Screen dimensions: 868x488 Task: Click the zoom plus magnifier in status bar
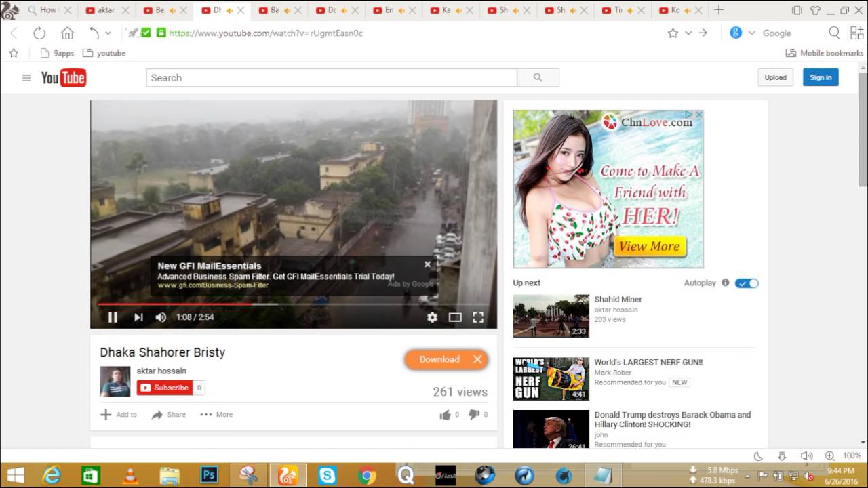click(829, 456)
